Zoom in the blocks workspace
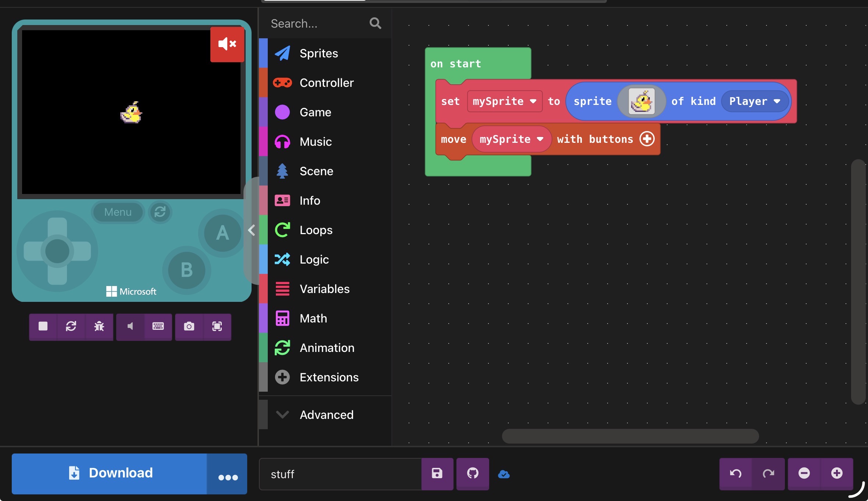The width and height of the screenshot is (868, 501). point(837,473)
